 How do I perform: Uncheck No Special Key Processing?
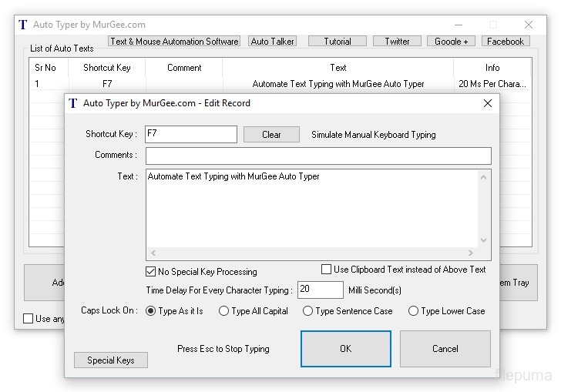tap(151, 271)
